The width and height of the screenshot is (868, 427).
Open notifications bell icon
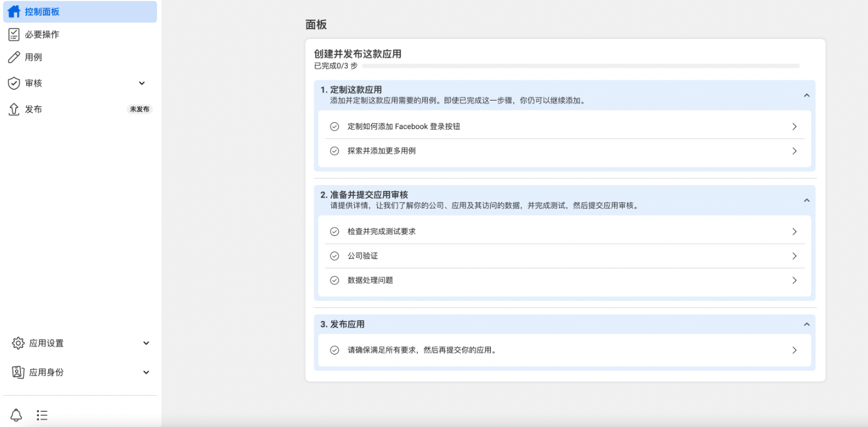coord(16,415)
